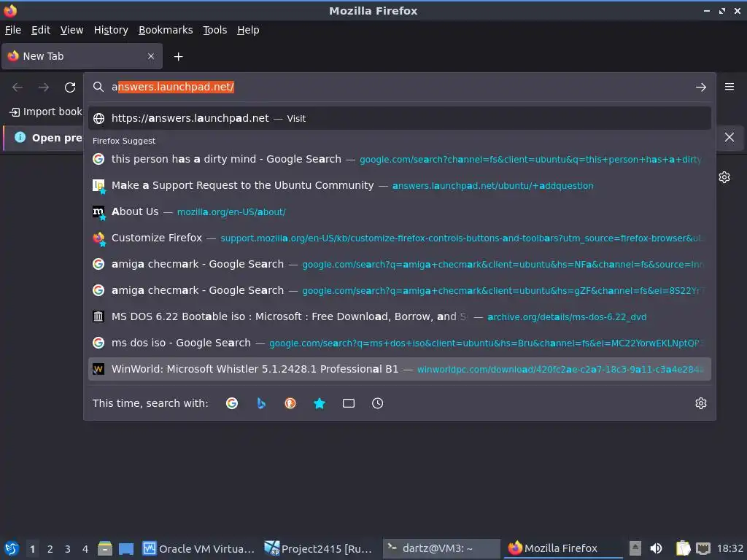
Task: Switch to Oracle VM VirtualBox window
Action: click(x=199, y=548)
